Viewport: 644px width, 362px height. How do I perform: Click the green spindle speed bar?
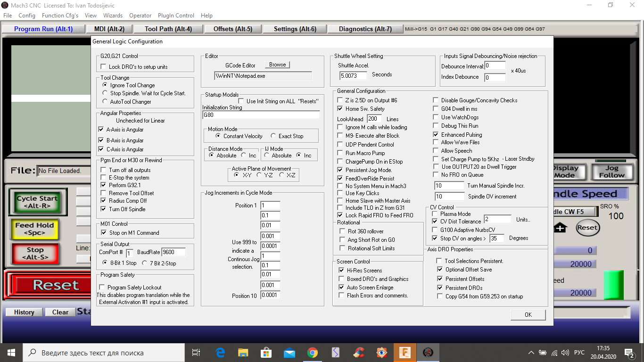614,285
